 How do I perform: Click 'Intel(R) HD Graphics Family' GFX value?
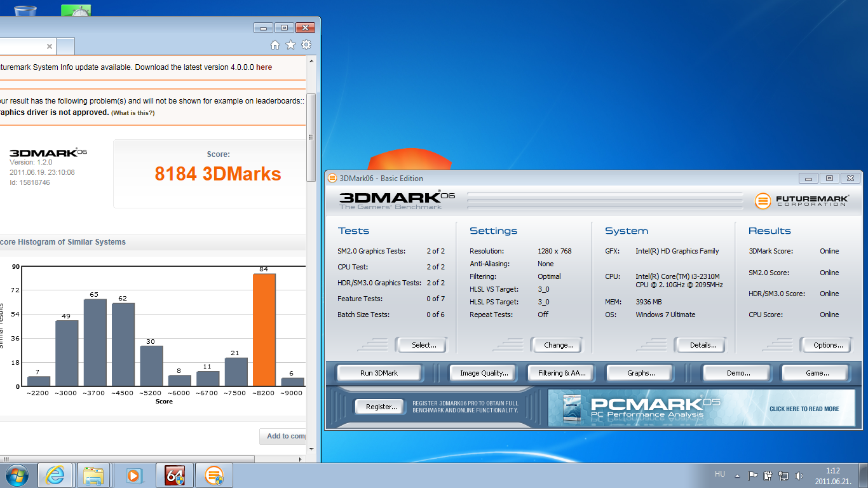point(677,251)
